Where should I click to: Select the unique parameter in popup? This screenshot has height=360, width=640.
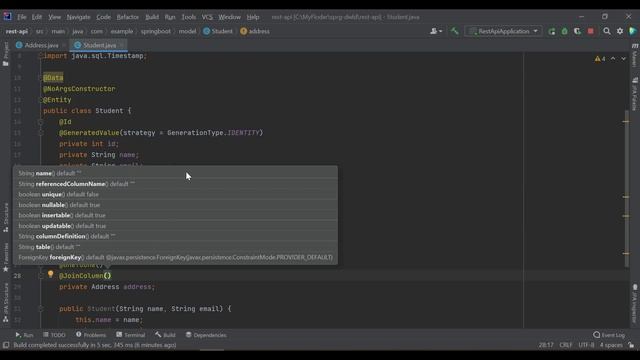[175, 194]
